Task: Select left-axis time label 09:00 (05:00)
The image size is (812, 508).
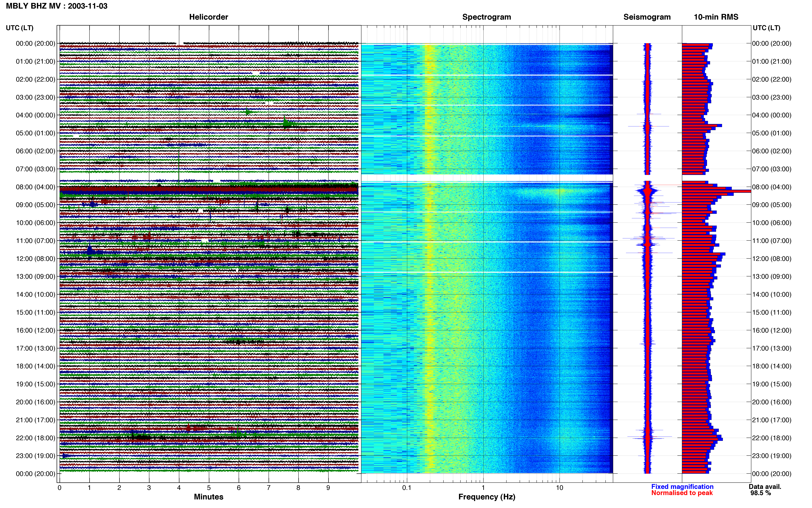Action: pyautogui.click(x=36, y=205)
